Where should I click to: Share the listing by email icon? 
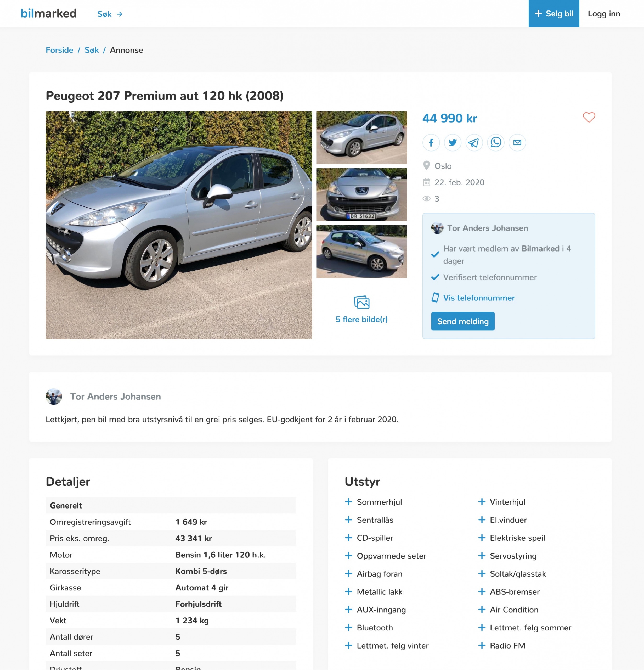517,143
